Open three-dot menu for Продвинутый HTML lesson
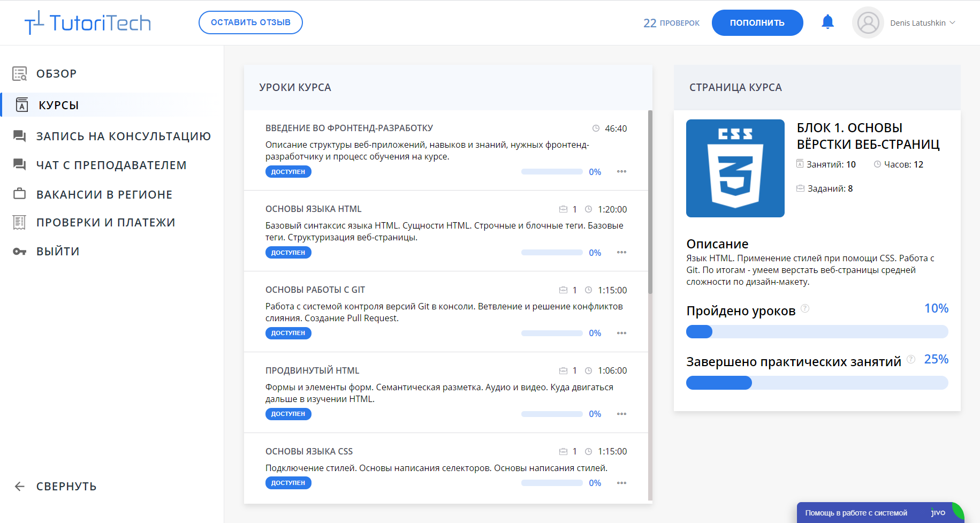Image resolution: width=980 pixels, height=523 pixels. tap(621, 414)
